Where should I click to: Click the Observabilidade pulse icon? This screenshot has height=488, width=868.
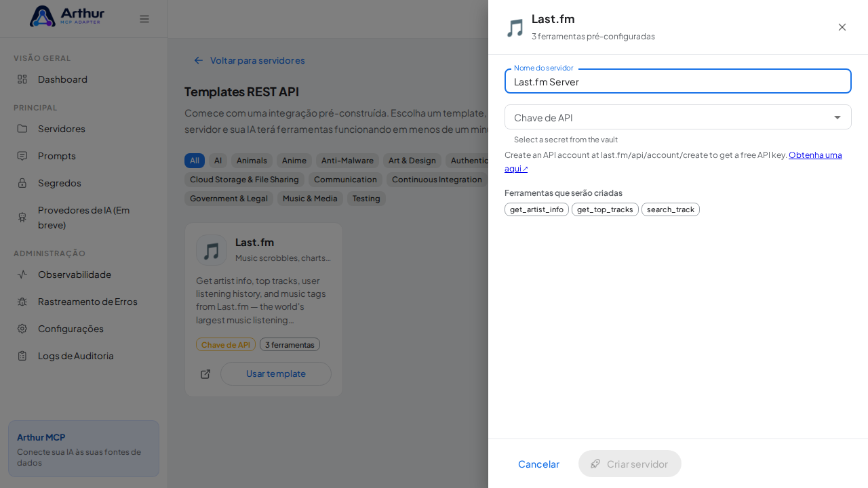coord(22,274)
